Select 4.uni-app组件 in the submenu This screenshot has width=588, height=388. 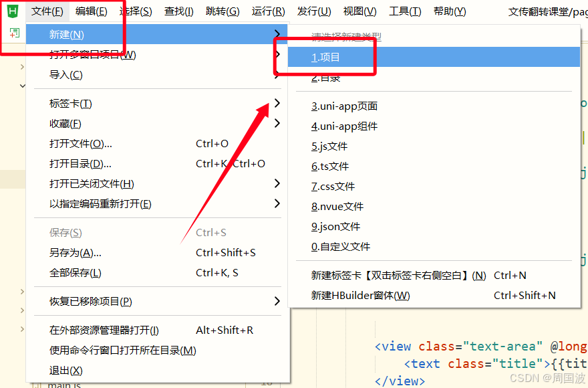[434, 126]
